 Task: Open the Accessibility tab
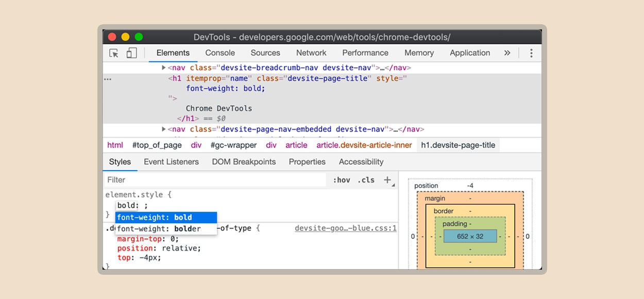point(361,162)
